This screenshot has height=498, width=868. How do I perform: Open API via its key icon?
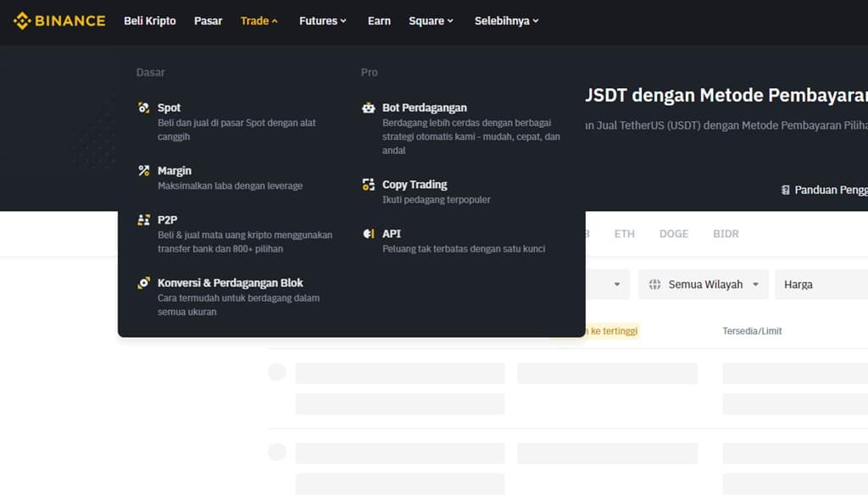[x=367, y=233]
